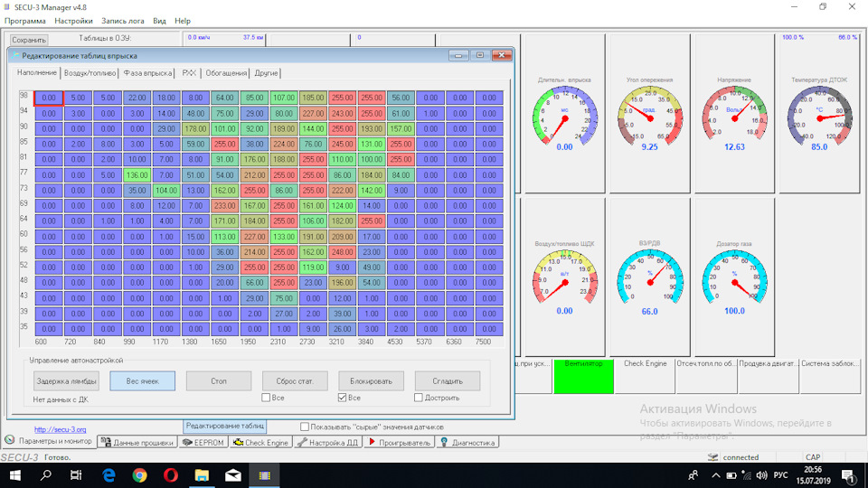Open the Запись лога menu
Image resolution: width=868 pixels, height=488 pixels.
tap(122, 21)
